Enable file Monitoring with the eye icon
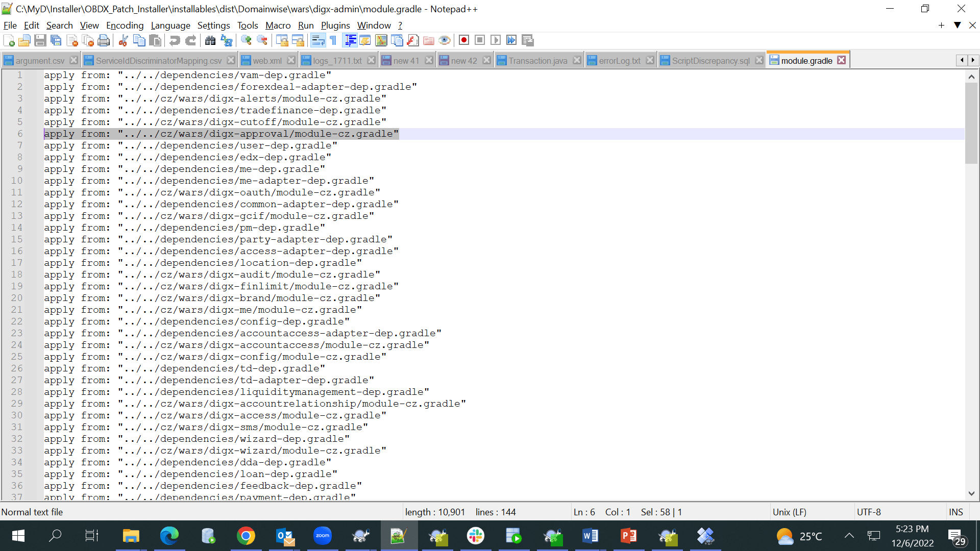This screenshot has width=980, height=551. (x=445, y=40)
